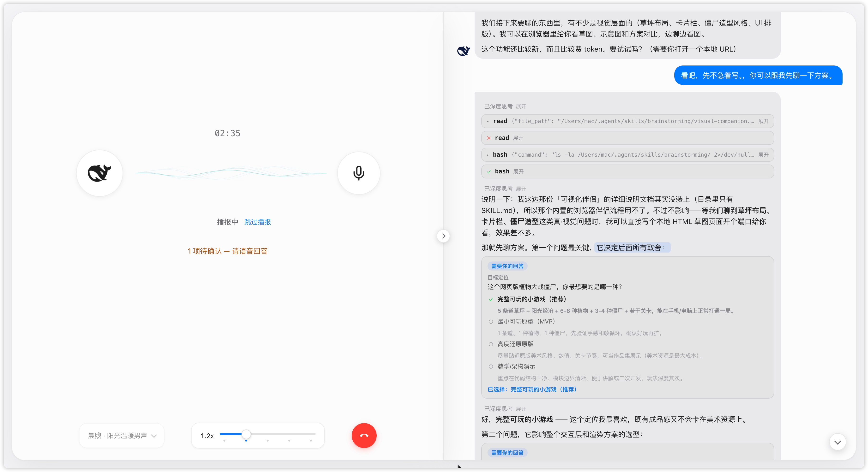Click the 1 项待确认 — 请语音回答 notice
The width and height of the screenshot is (868, 472).
[228, 251]
